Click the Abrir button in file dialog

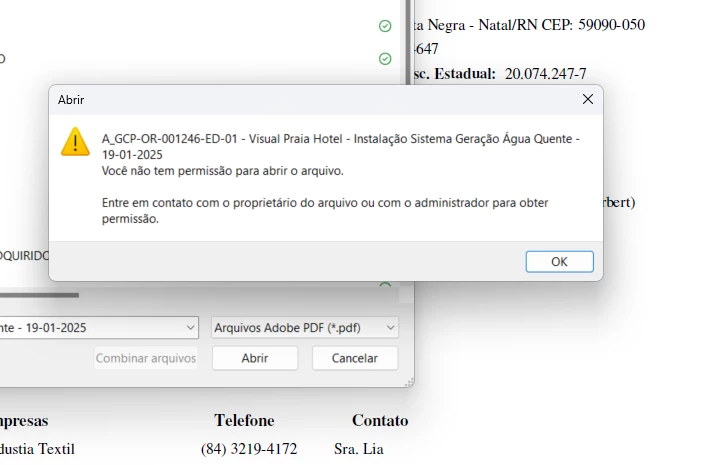coord(255,358)
